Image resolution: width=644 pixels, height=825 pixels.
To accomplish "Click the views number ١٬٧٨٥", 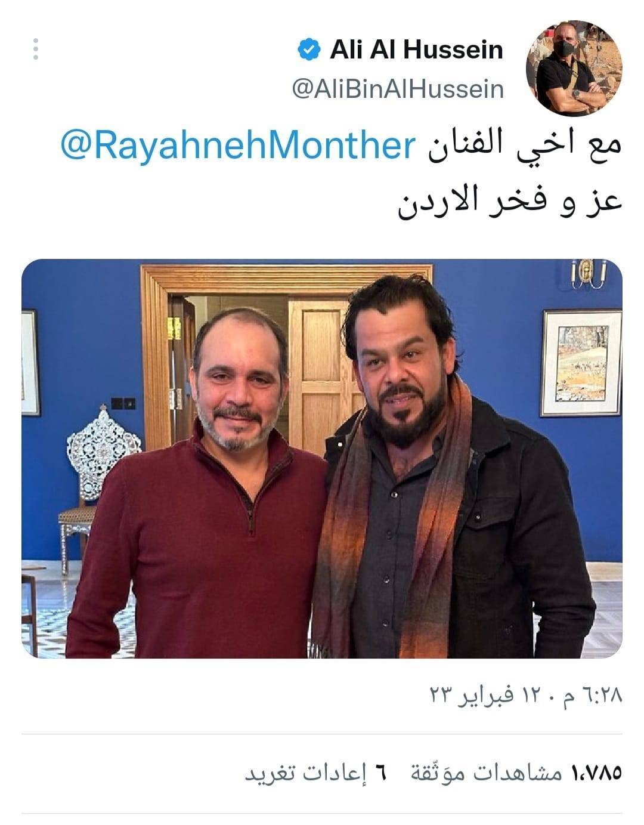I will (x=596, y=773).
